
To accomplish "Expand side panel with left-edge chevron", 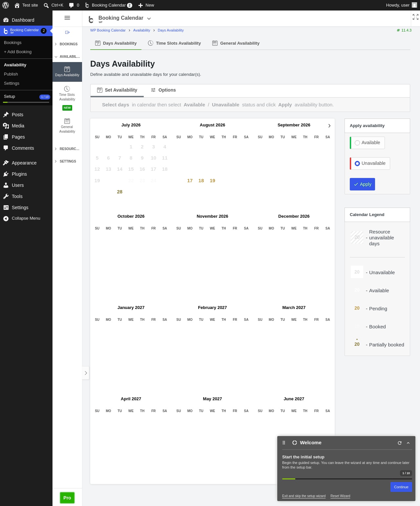I will click(86, 373).
